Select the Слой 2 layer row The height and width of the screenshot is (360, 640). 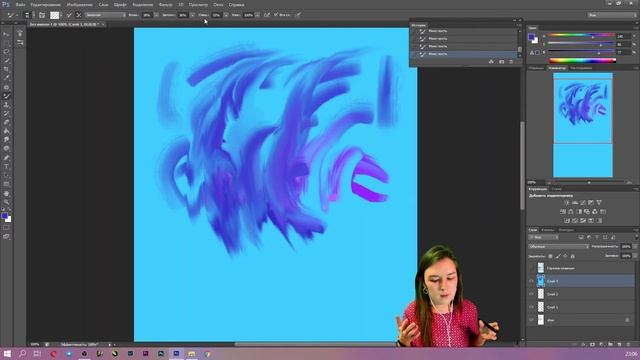pos(581,294)
